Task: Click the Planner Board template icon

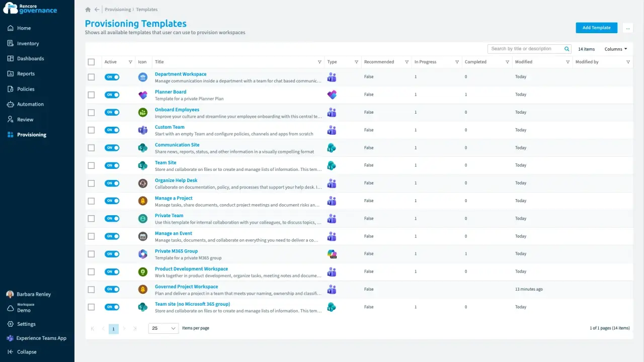Action: coord(143,95)
